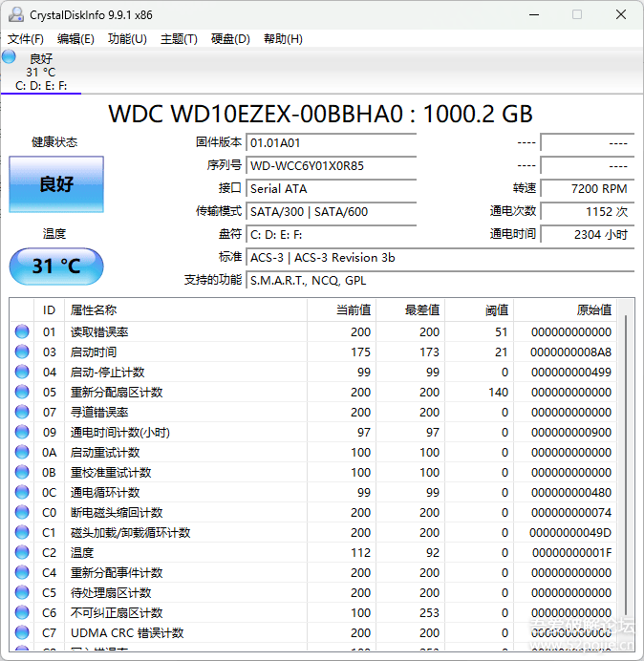The height and width of the screenshot is (661, 644).
Task: Click the 标准 field ACS-3 Revision 3b
Action: coord(440,258)
